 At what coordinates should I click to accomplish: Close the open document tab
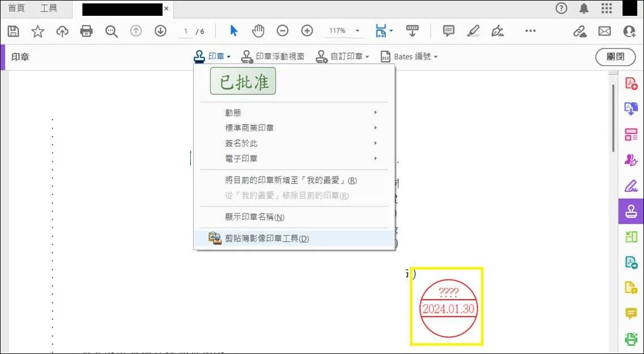coord(167,8)
